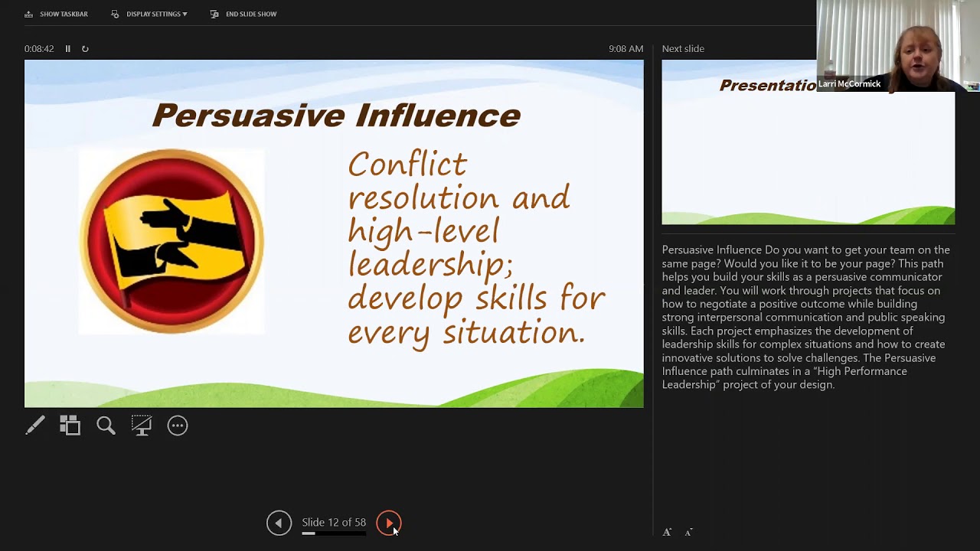The width and height of the screenshot is (980, 551).
Task: Make the notes text larger
Action: (667, 532)
